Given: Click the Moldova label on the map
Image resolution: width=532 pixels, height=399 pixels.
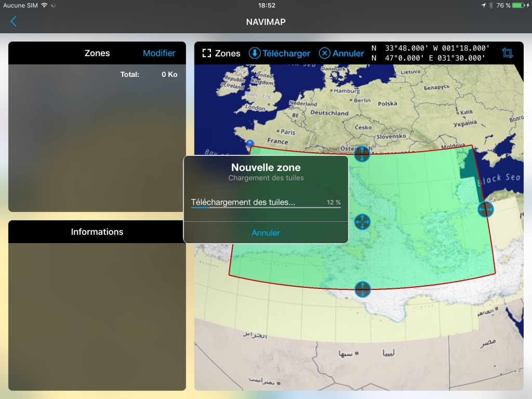Looking at the screenshot, I should (x=453, y=146).
